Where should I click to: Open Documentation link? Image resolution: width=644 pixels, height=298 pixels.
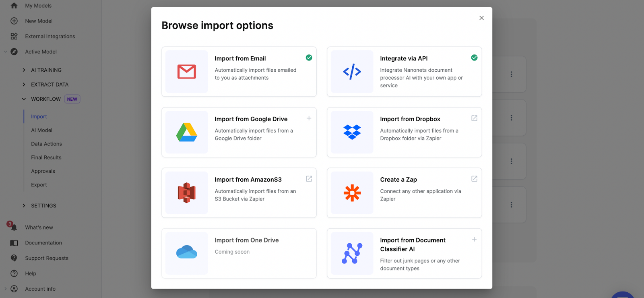[x=43, y=243]
